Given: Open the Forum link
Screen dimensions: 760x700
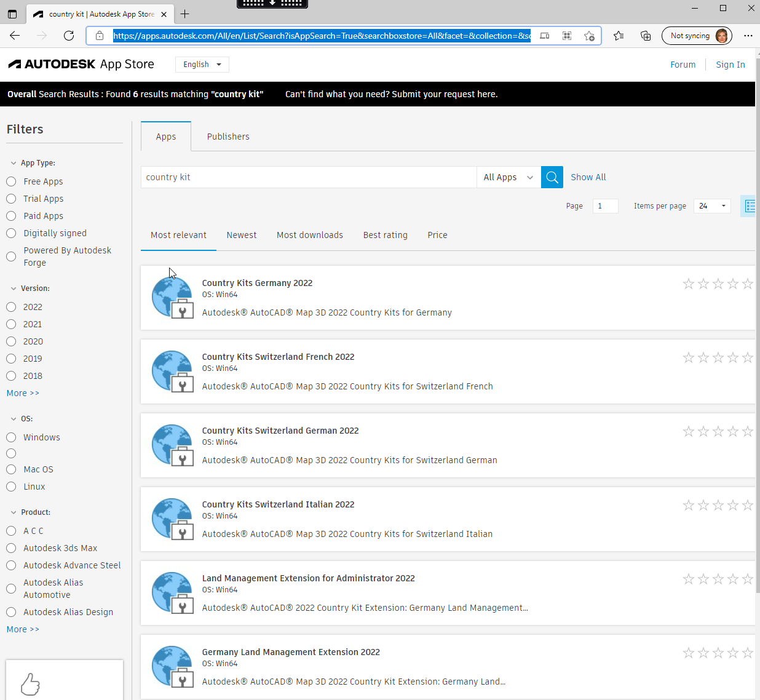Looking at the screenshot, I should tap(683, 65).
